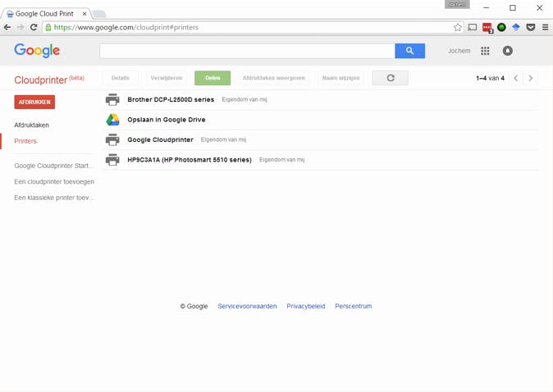Go to next page of printers
The height and width of the screenshot is (392, 553).
(530, 78)
